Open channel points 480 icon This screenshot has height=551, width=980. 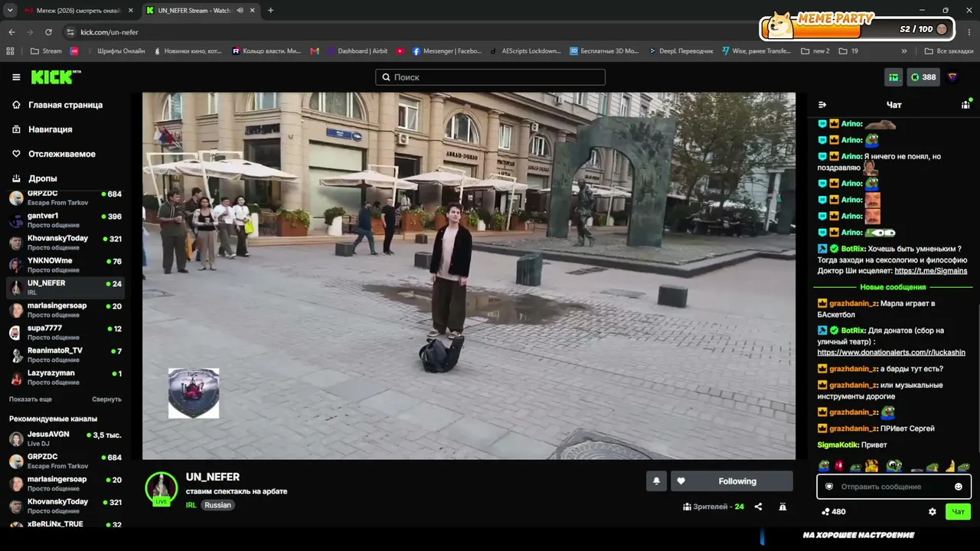[x=833, y=512]
